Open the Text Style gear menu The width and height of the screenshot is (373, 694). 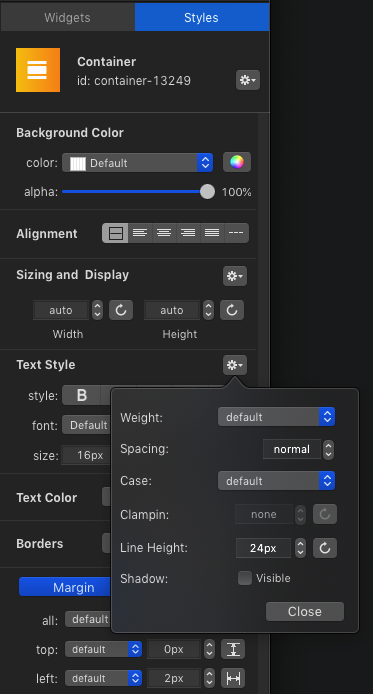[x=235, y=365]
